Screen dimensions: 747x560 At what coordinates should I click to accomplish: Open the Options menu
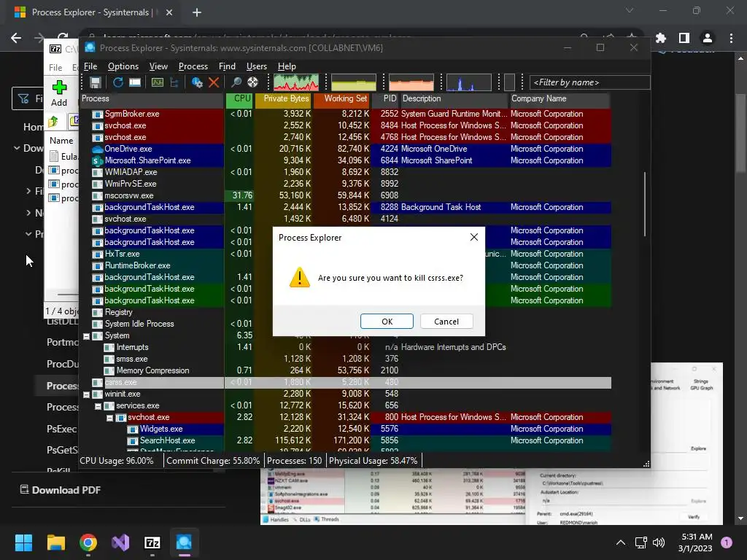click(123, 66)
